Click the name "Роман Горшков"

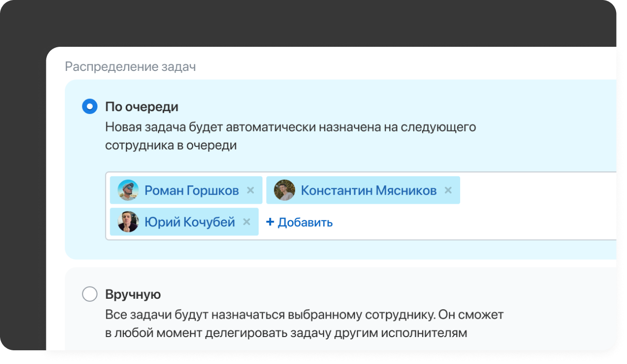pos(192,191)
